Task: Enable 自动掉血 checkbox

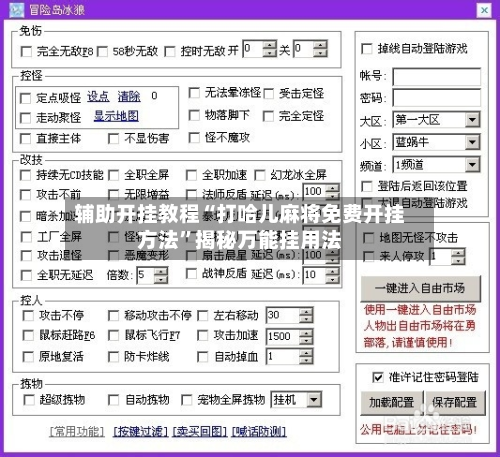Action: click(203, 357)
